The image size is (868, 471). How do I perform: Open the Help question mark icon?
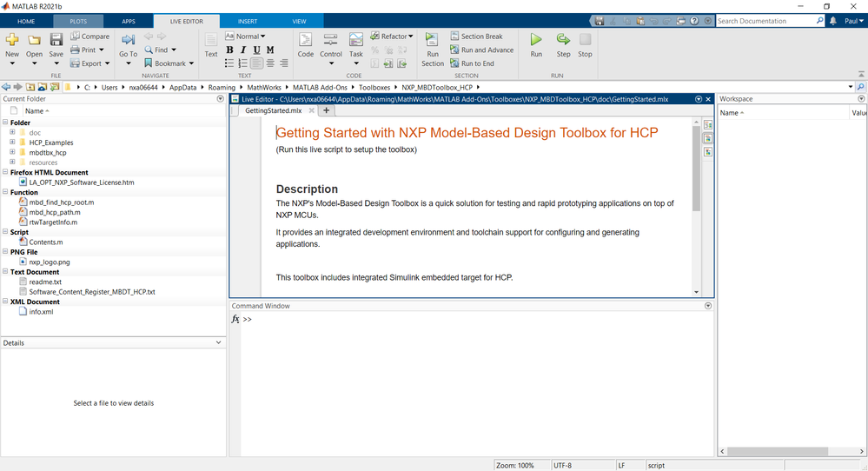[694, 21]
